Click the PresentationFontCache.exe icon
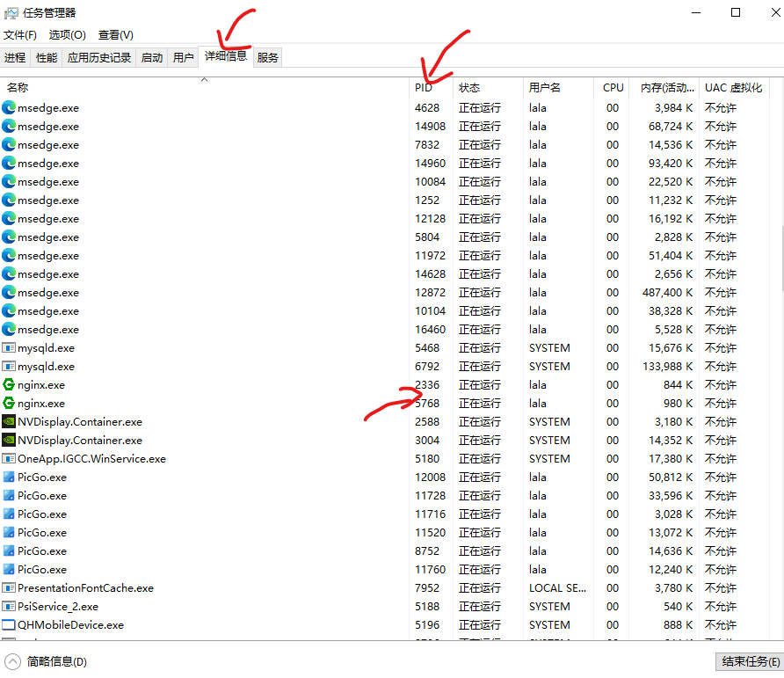The image size is (784, 678). 9,588
